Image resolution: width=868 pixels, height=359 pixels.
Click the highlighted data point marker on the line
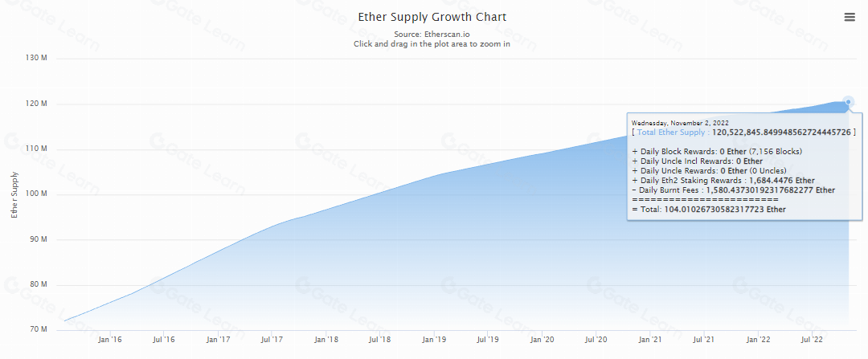849,102
